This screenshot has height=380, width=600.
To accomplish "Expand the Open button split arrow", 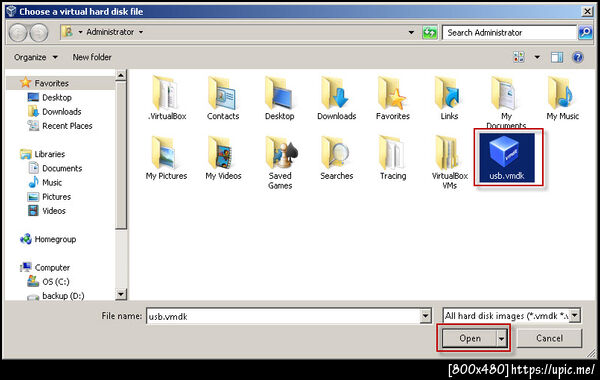I will pos(501,338).
